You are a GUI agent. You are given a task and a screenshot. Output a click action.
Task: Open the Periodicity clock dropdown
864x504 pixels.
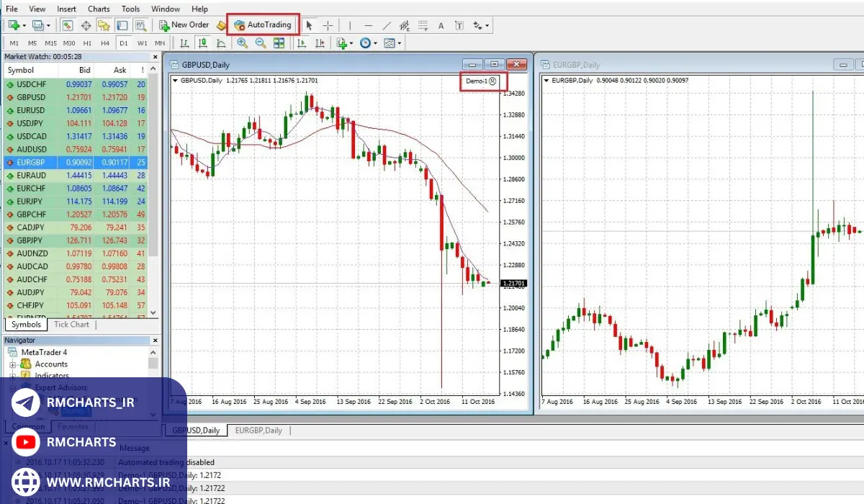368,43
